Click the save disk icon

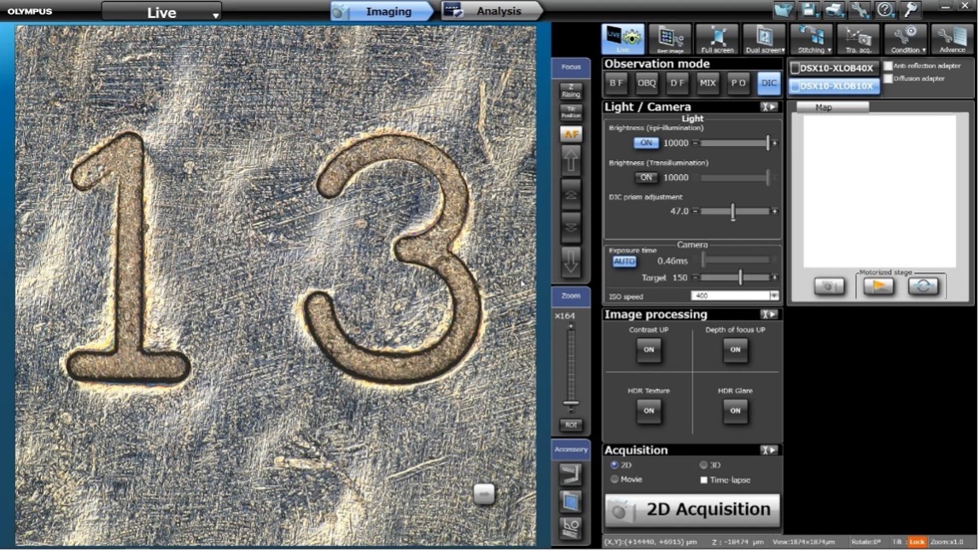pos(808,11)
